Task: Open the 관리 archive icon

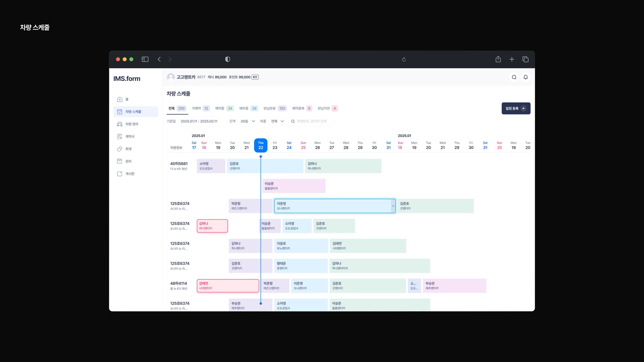Action: click(120, 161)
